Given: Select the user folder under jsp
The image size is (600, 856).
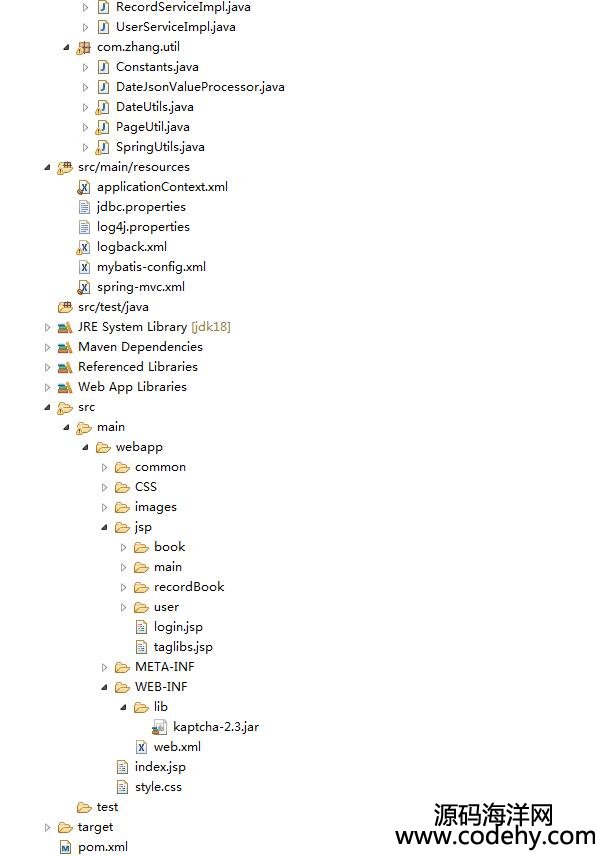Looking at the screenshot, I should [166, 607].
